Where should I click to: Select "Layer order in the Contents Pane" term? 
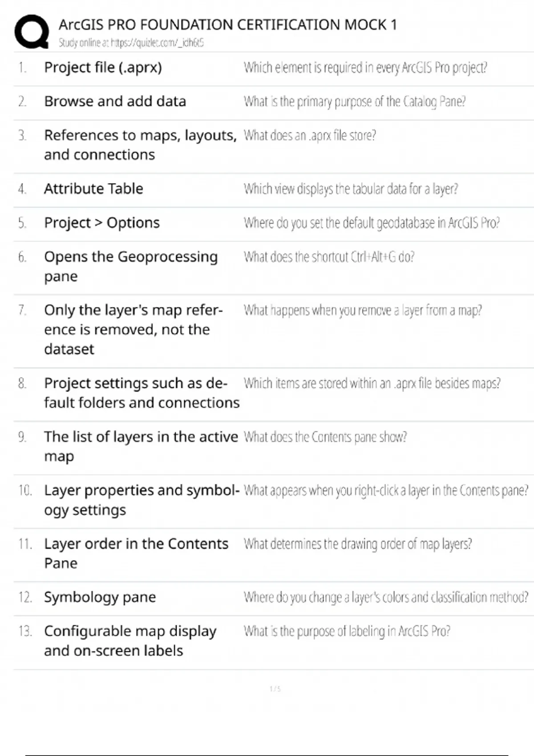(136, 553)
